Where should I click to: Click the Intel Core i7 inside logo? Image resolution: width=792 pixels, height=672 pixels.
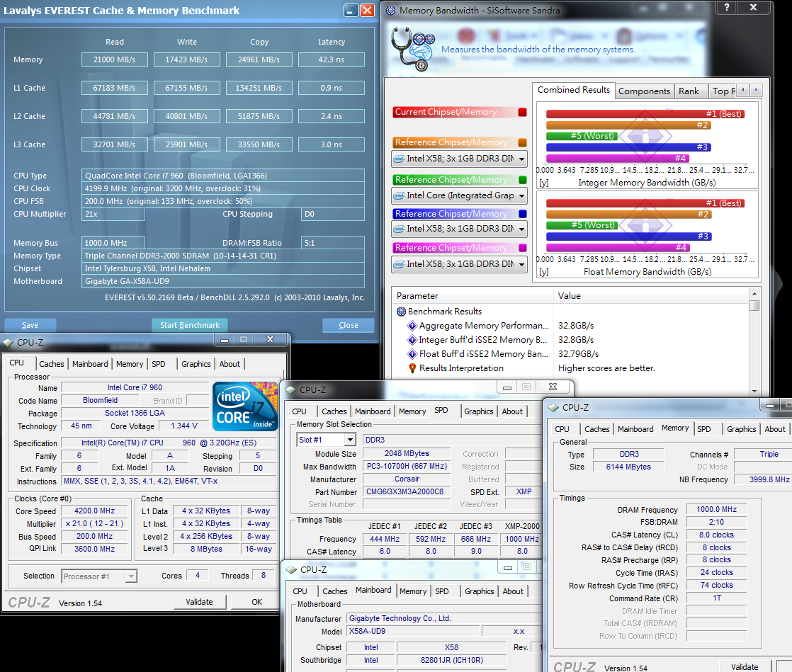pos(245,406)
